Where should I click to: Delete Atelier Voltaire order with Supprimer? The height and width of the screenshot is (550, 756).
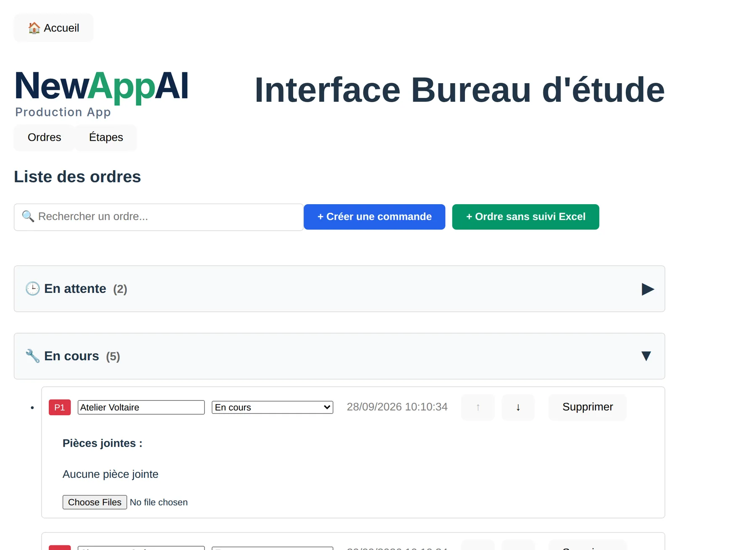(587, 407)
